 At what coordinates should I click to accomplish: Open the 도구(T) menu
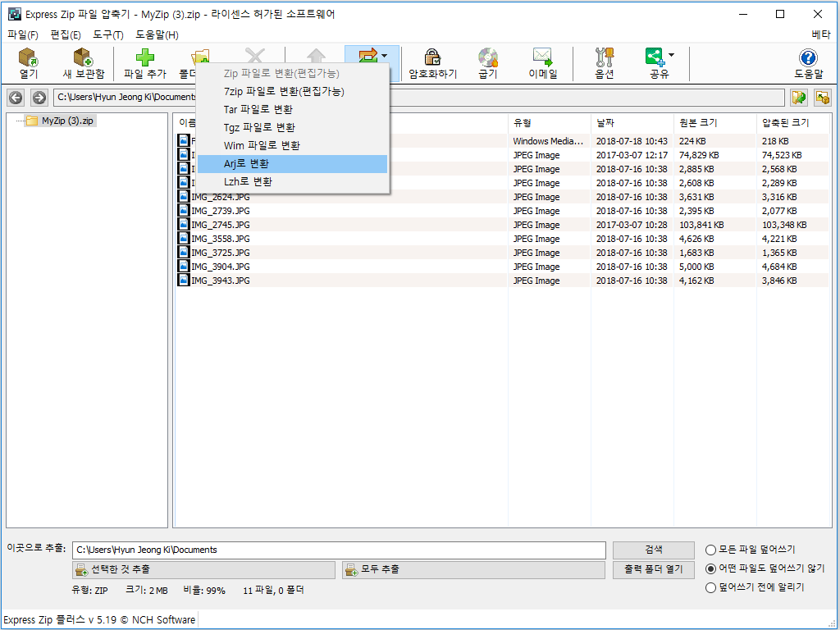pos(108,34)
